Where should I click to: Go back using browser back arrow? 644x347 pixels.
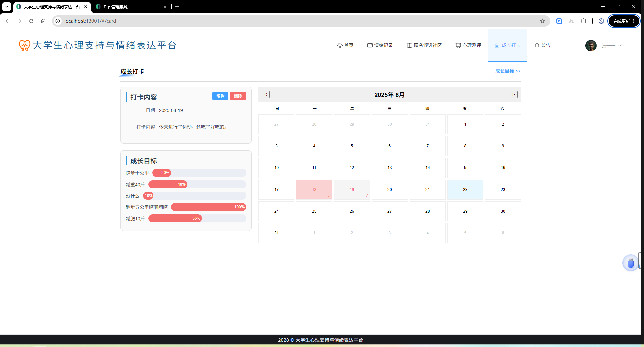[x=7, y=21]
